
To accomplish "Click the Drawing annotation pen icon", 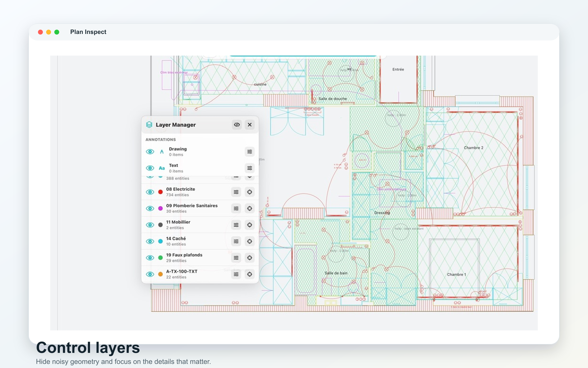I will point(162,152).
